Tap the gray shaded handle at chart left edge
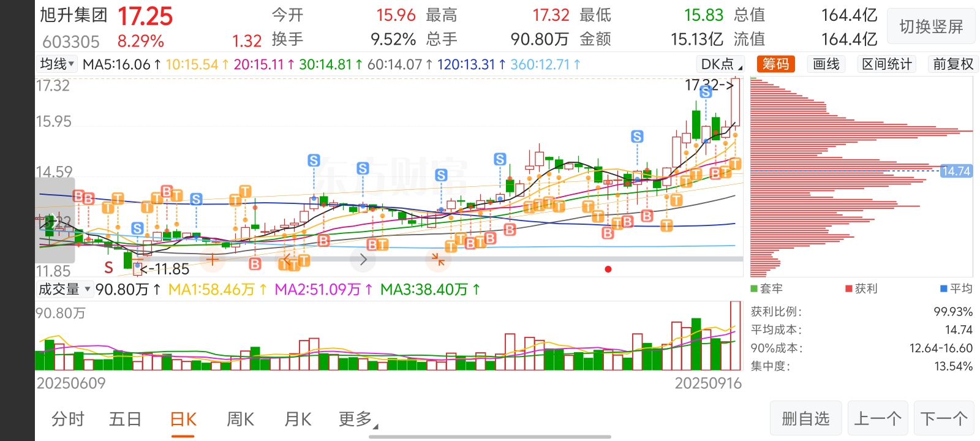 [x=55, y=221]
